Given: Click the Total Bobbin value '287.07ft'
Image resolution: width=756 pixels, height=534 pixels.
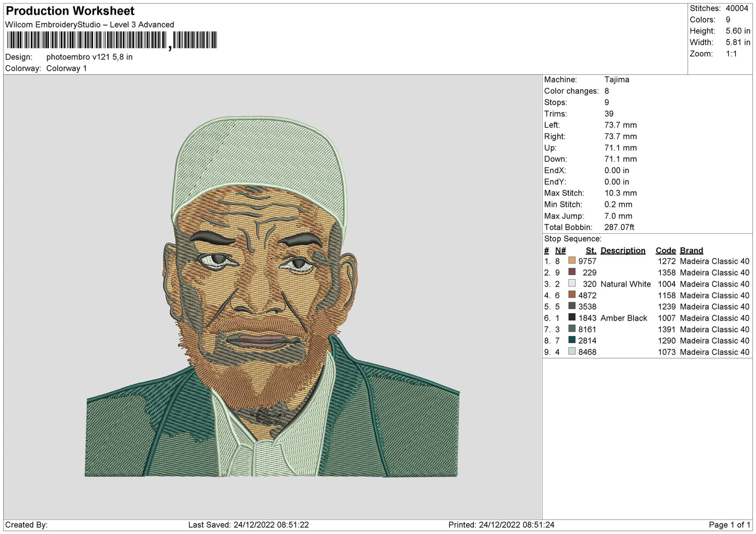Looking at the screenshot, I should pyautogui.click(x=619, y=228).
